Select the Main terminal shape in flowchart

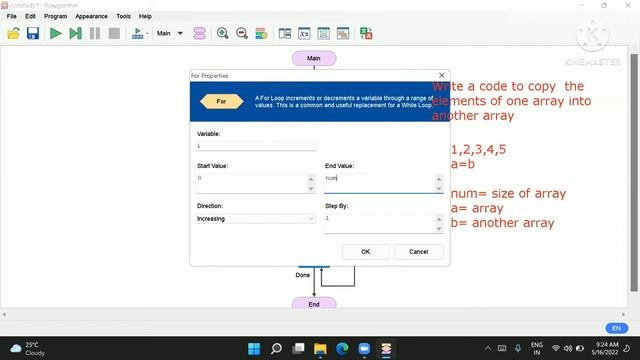(x=314, y=58)
